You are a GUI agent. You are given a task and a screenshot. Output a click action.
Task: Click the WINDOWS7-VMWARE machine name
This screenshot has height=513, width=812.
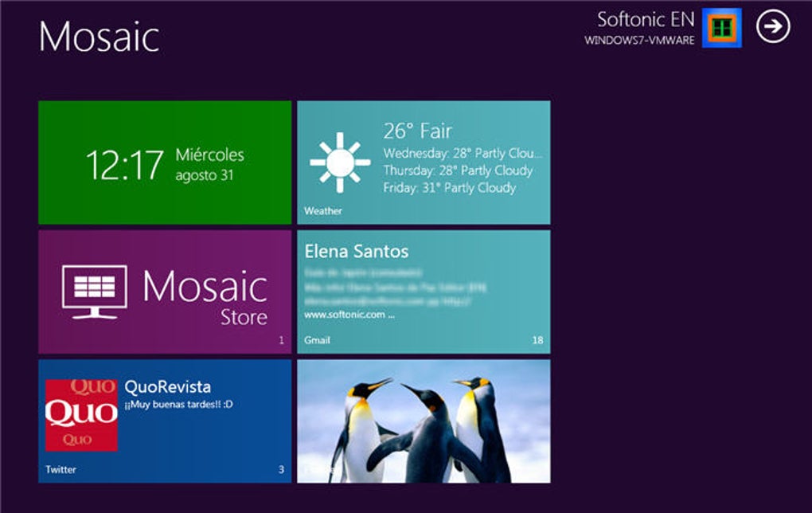coord(639,40)
